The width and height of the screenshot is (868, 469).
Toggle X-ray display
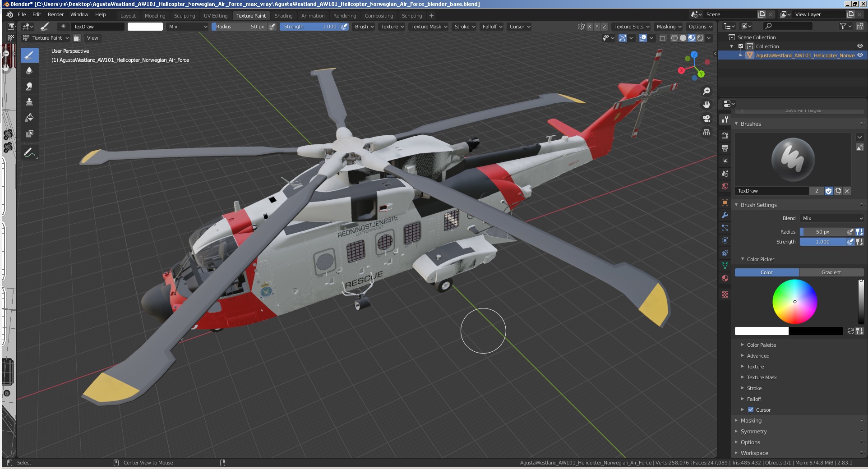[663, 38]
